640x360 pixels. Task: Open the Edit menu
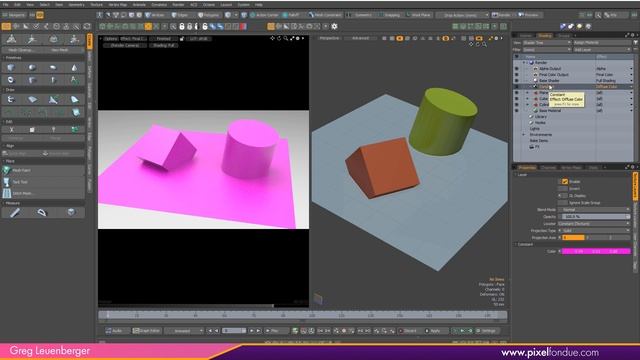17,4
